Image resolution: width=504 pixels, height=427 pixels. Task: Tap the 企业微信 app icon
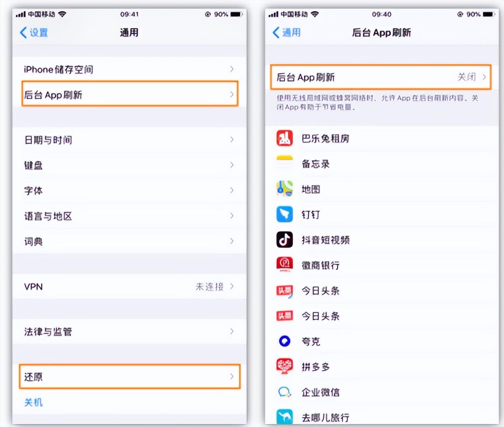(284, 392)
